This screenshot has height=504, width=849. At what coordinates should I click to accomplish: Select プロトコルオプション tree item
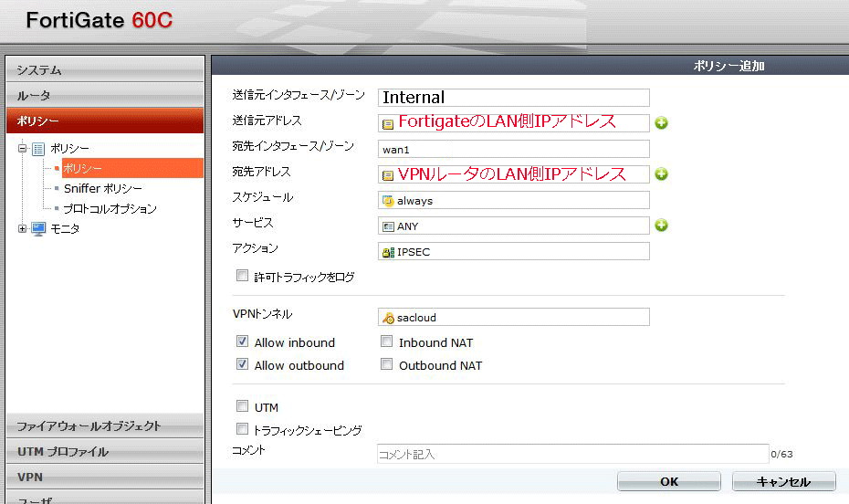(110, 208)
